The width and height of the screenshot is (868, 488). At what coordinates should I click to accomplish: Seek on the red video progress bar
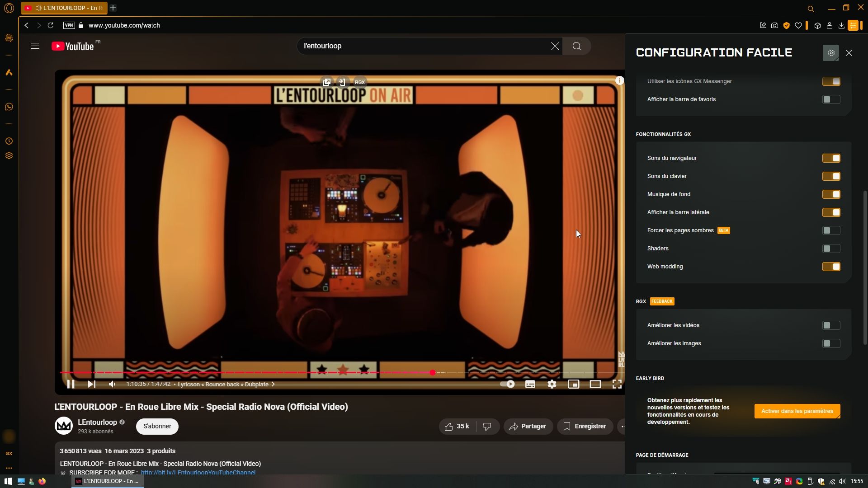point(342,373)
